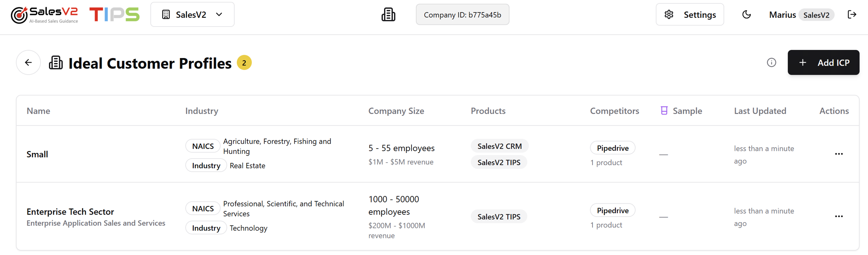868x255 pixels.
Task: Click the SalesV2 user badge
Action: [x=816, y=15]
